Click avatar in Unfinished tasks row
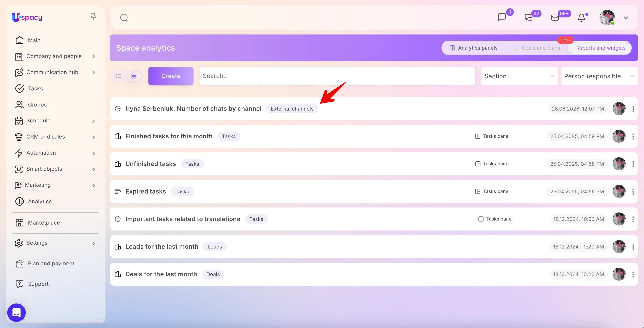Viewport: 644px width, 328px height. tap(619, 164)
